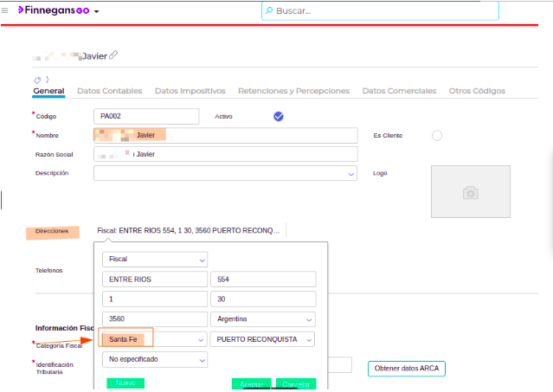Switch to the Datos Contables tab

tap(110, 91)
